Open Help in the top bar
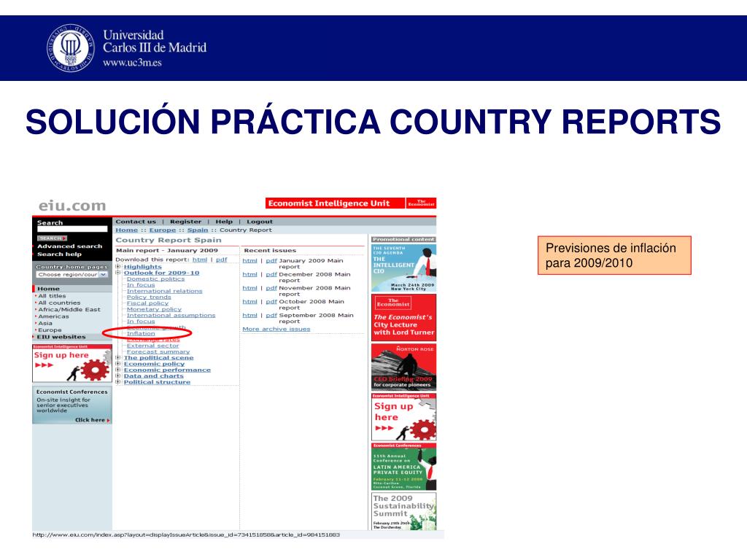This screenshot has height=560, width=747. click(x=224, y=222)
